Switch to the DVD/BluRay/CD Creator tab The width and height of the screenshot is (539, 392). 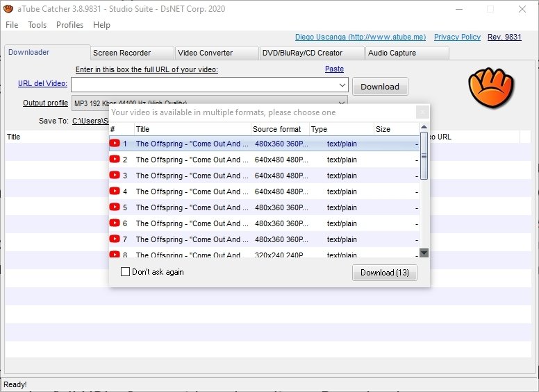(312, 53)
